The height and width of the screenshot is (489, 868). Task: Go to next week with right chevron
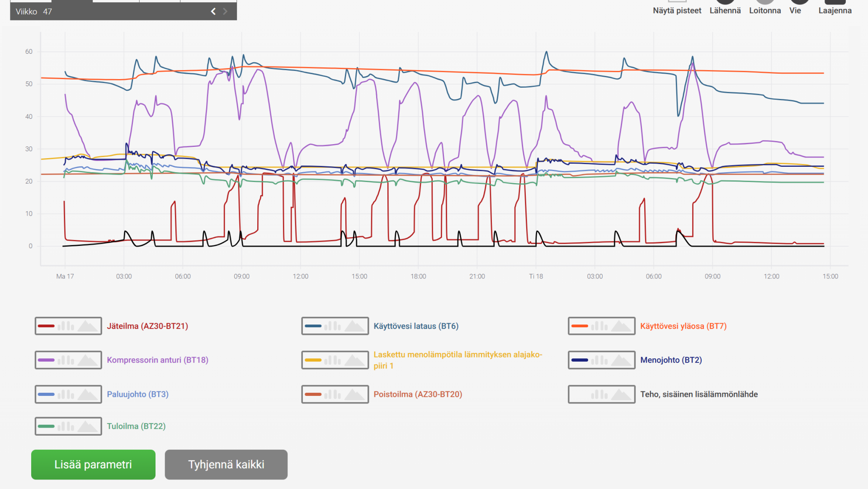[x=225, y=12]
